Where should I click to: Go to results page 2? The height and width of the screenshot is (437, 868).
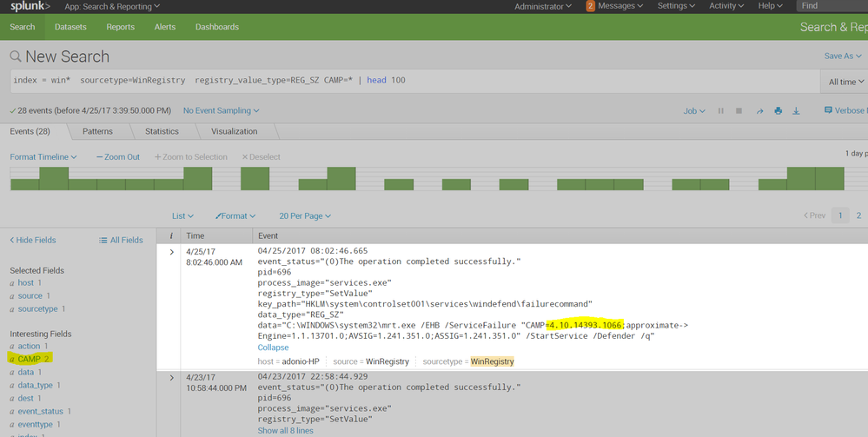coord(858,215)
